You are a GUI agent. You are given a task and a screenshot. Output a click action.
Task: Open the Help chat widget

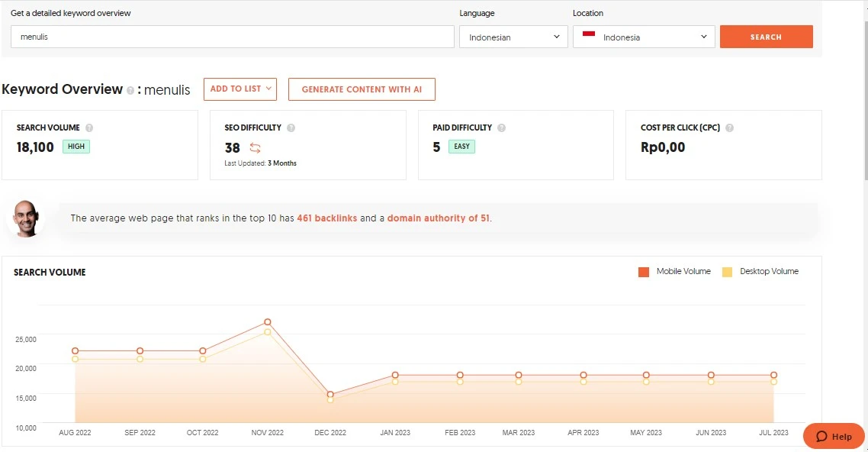[834, 437]
